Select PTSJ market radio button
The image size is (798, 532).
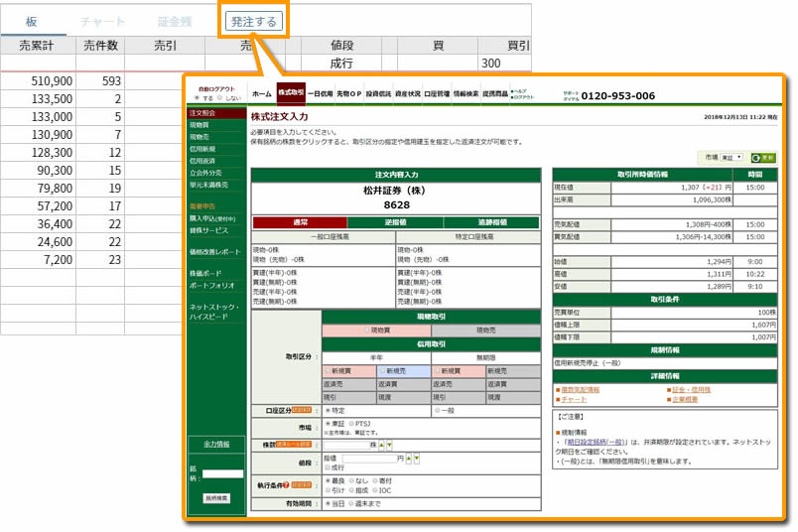(351, 424)
